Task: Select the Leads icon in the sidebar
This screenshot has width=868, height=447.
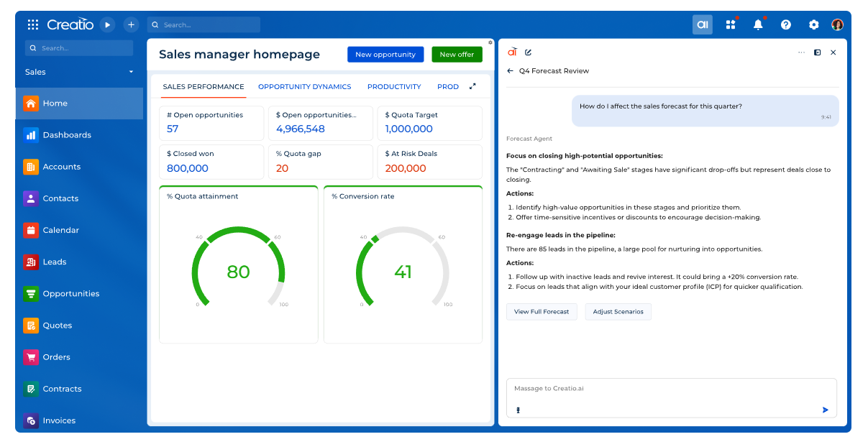Action: 29,262
